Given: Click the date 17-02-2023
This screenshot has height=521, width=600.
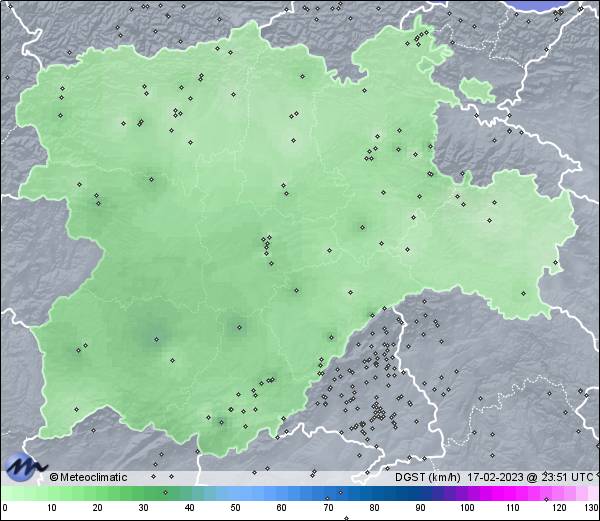Looking at the screenshot, I should coord(495,477).
